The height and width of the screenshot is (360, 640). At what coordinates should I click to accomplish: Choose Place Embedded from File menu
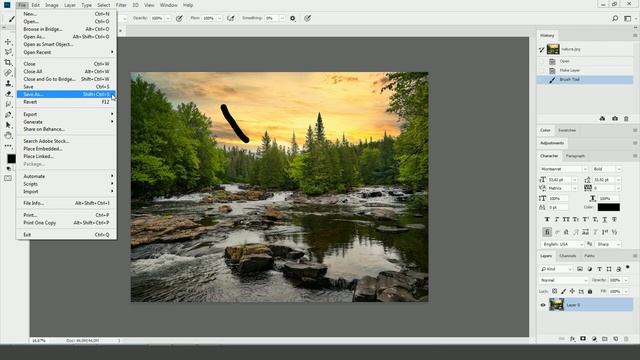[66, 149]
